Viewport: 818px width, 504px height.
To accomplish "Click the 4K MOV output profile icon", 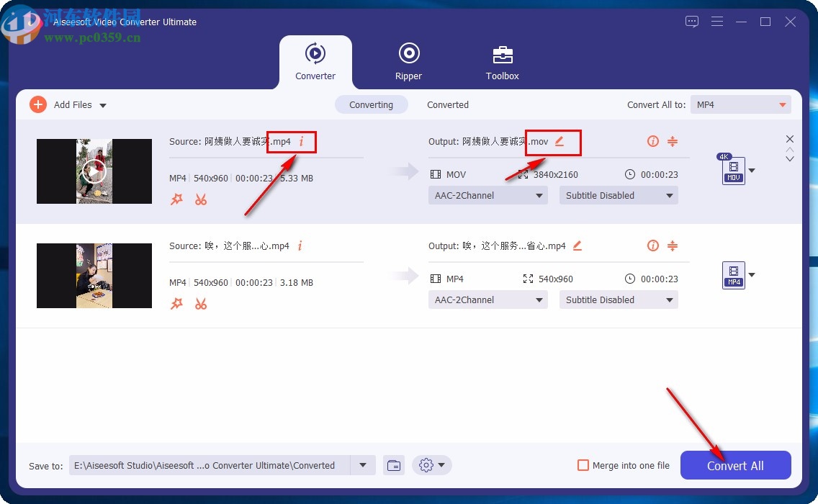I will coord(733,171).
